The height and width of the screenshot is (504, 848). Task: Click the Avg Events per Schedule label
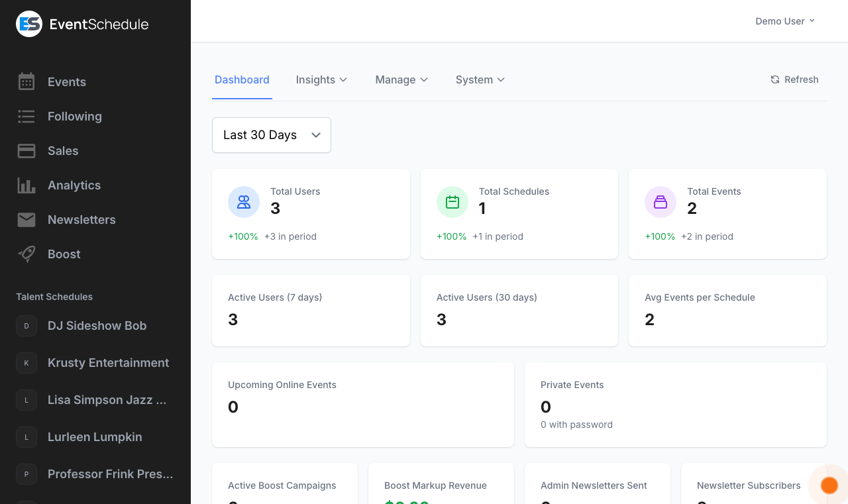point(700,297)
